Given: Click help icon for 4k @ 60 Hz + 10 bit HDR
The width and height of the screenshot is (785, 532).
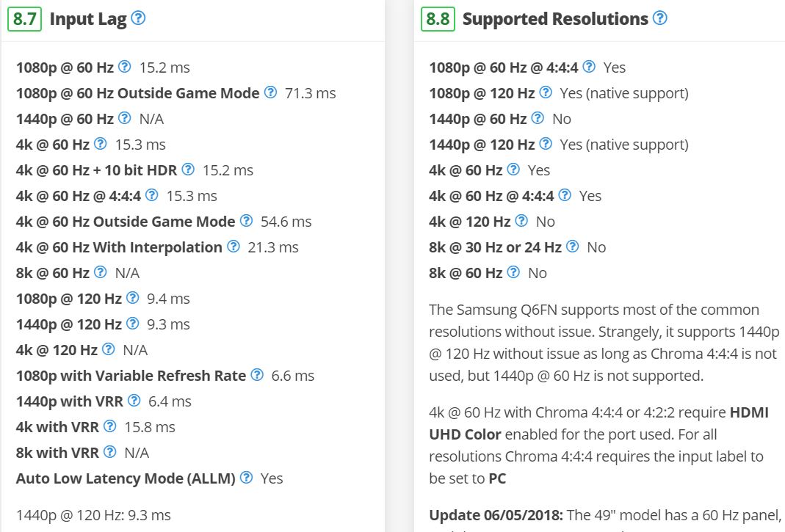Looking at the screenshot, I should (188, 170).
